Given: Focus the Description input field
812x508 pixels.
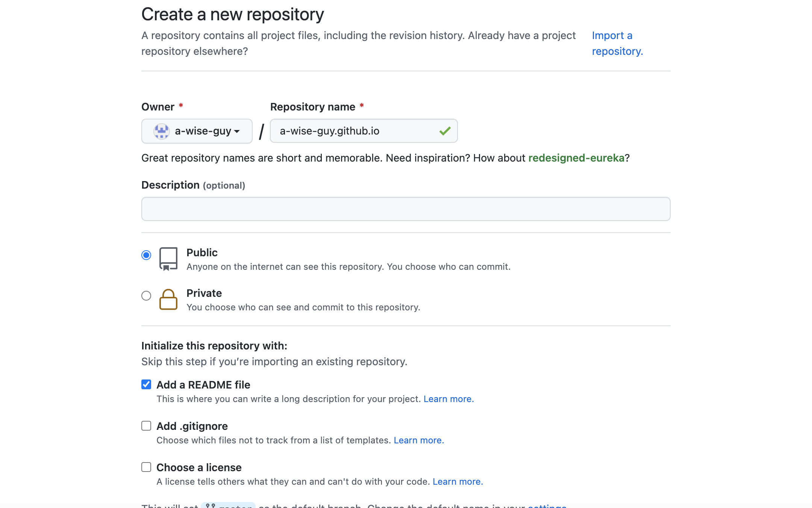Looking at the screenshot, I should (406, 209).
